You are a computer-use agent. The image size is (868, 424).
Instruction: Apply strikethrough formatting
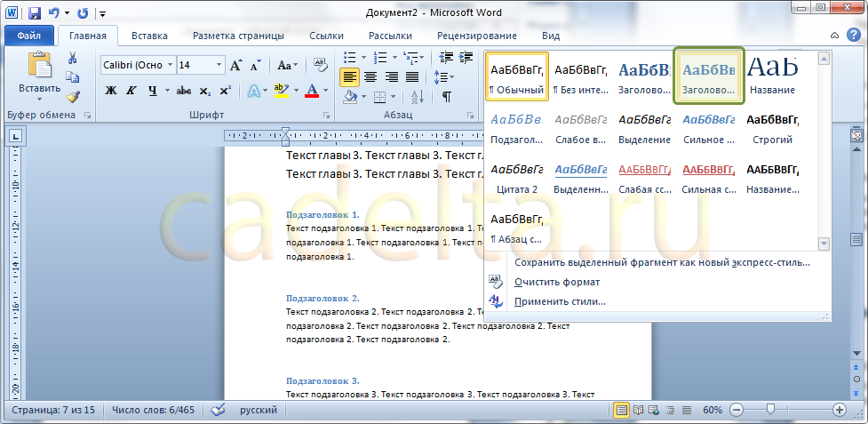tap(184, 91)
